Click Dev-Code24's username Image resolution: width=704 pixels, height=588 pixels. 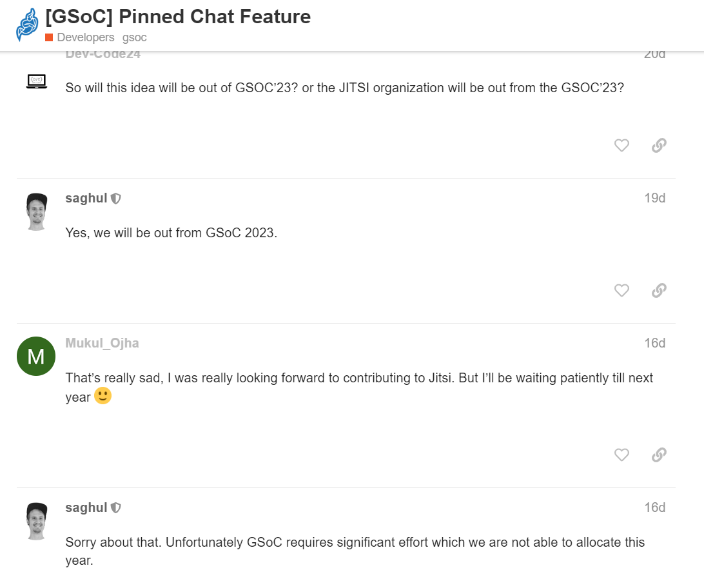click(x=102, y=54)
